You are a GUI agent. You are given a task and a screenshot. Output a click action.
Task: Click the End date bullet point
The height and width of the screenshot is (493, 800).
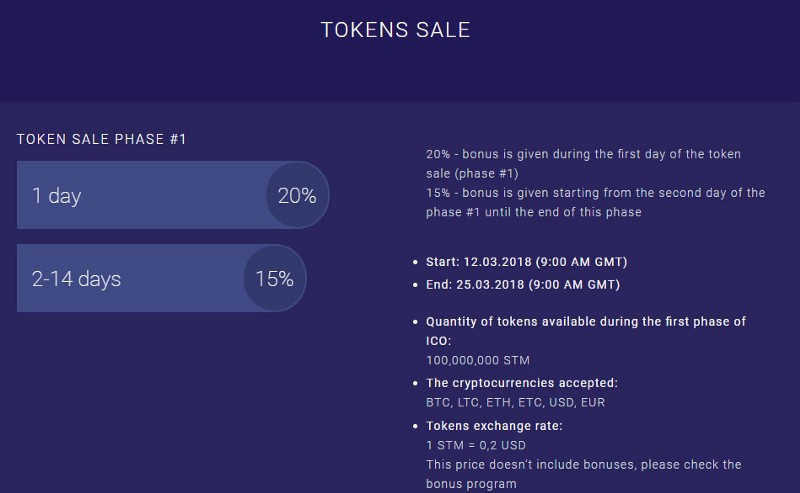point(415,285)
